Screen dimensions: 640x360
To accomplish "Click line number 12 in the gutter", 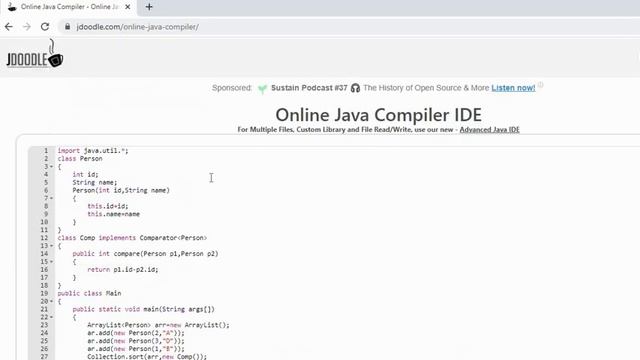I will [44, 238].
